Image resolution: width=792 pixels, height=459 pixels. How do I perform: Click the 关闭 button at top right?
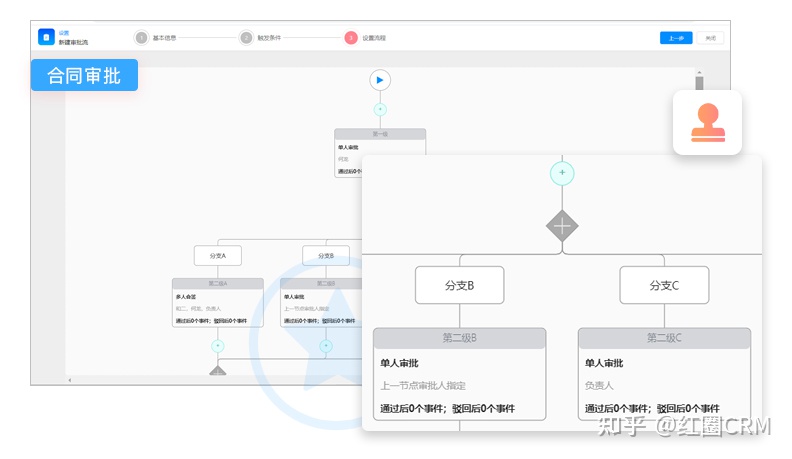(710, 38)
